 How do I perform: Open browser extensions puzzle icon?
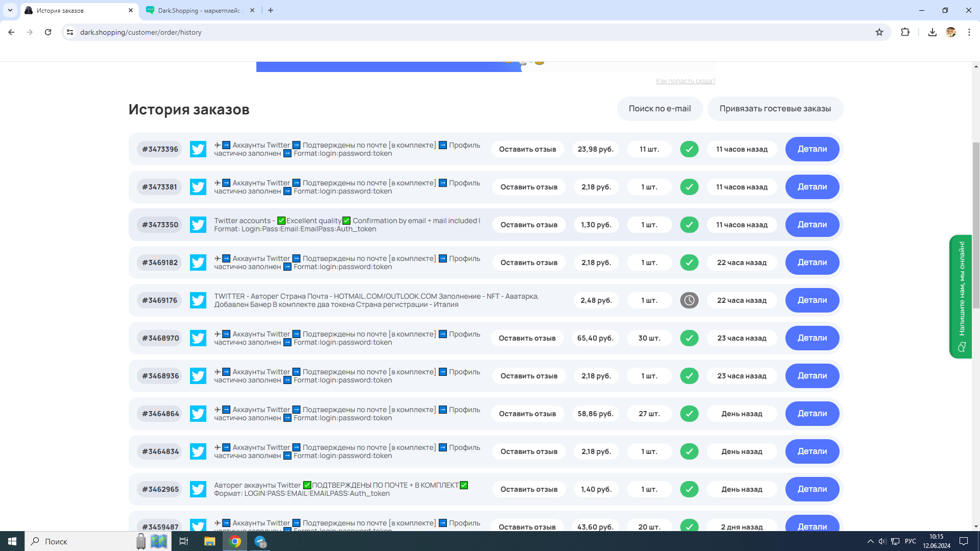click(905, 32)
